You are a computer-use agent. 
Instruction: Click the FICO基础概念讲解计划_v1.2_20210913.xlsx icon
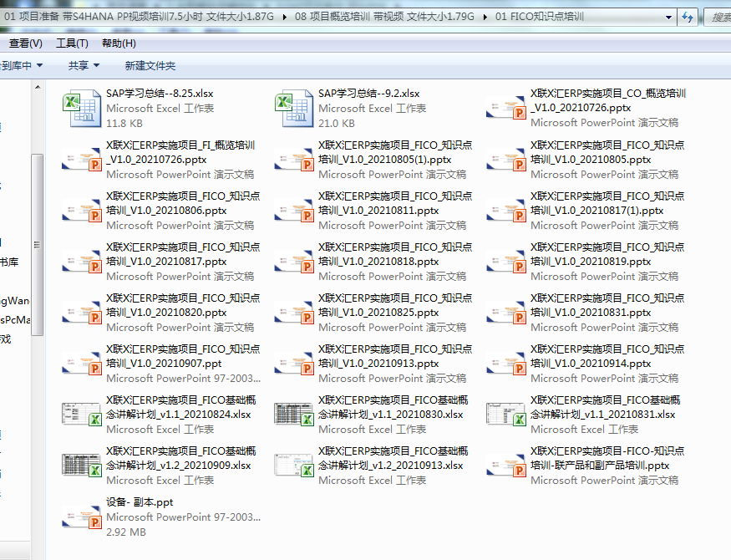(293, 466)
